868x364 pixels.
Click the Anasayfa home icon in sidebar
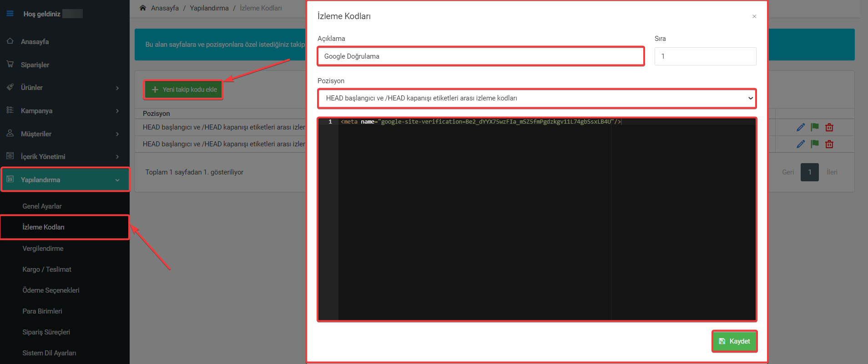pos(10,41)
